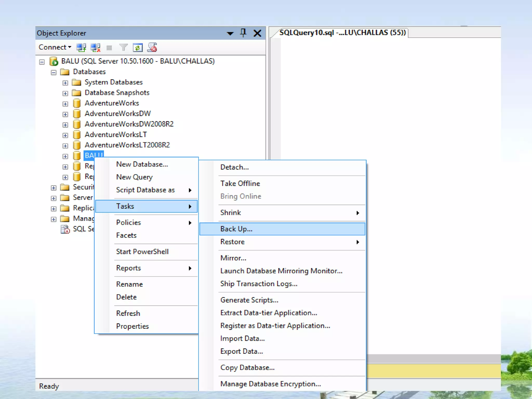Select Take Offline menu entry
Image resolution: width=532 pixels, height=399 pixels.
click(240, 183)
